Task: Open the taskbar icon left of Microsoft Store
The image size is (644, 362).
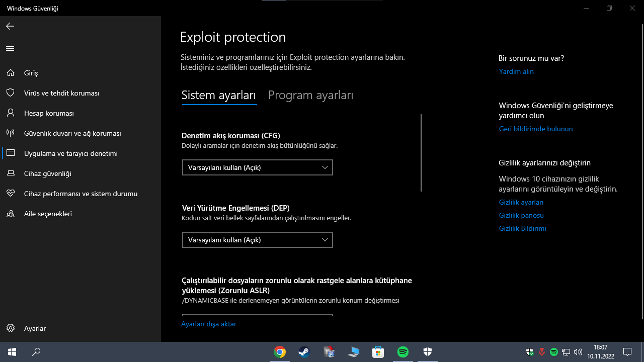Action: 354,352
